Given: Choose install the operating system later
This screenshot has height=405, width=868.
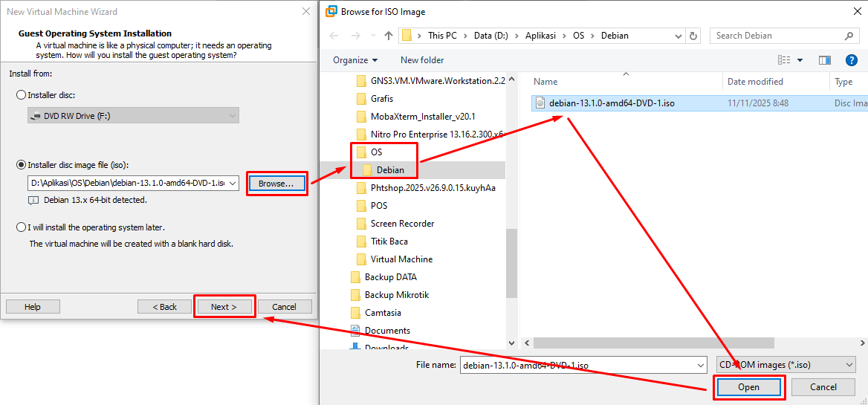Looking at the screenshot, I should click(21, 227).
